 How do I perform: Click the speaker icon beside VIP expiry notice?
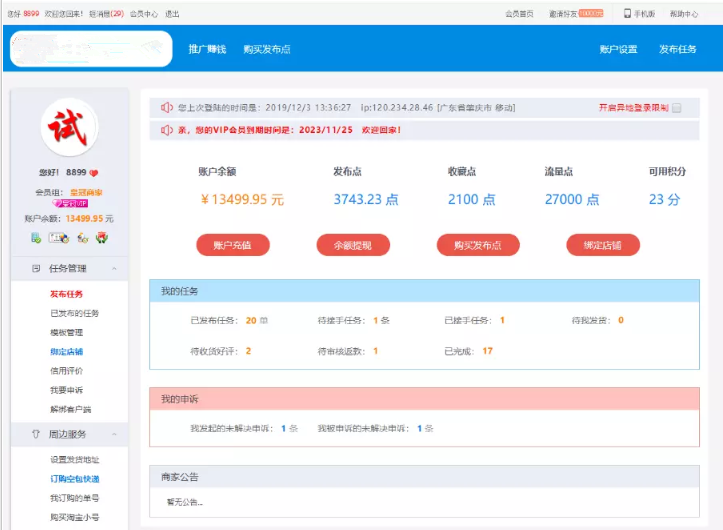(x=166, y=130)
